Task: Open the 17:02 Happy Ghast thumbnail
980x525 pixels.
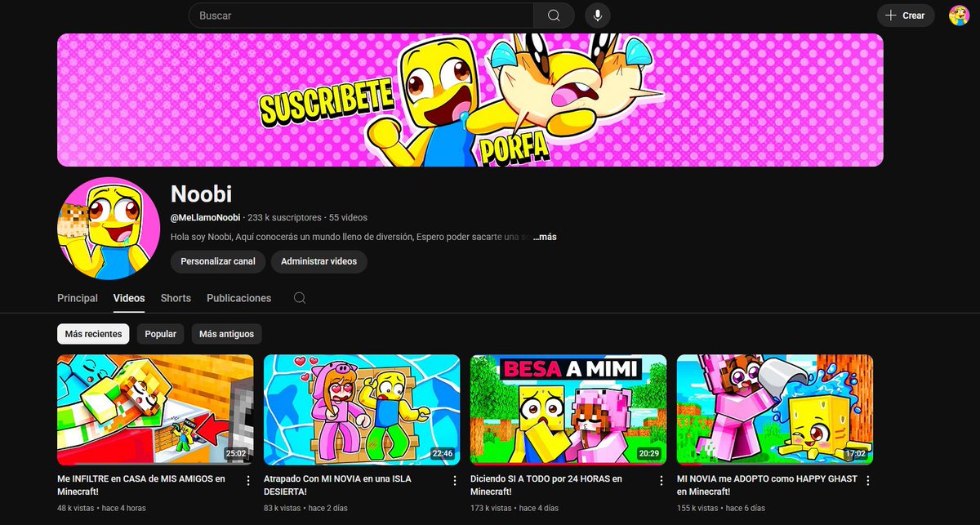Action: pos(775,409)
